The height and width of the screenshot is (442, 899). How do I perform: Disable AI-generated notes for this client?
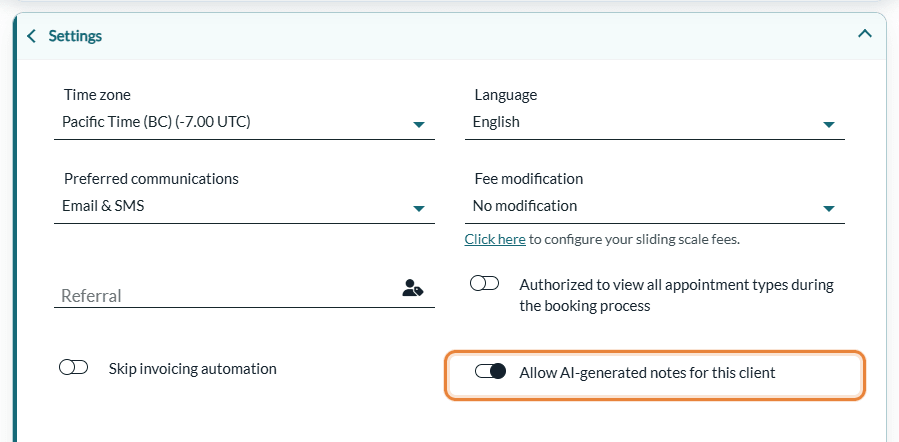(x=490, y=371)
